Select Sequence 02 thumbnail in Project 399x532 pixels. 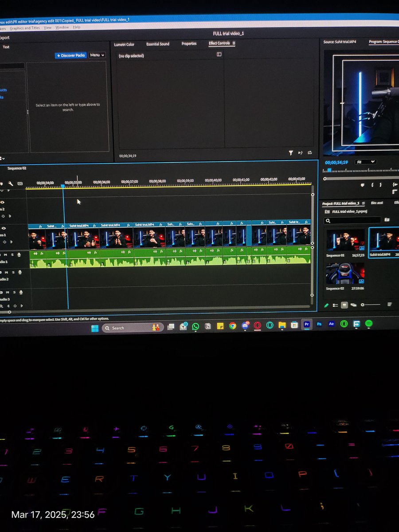(345, 273)
